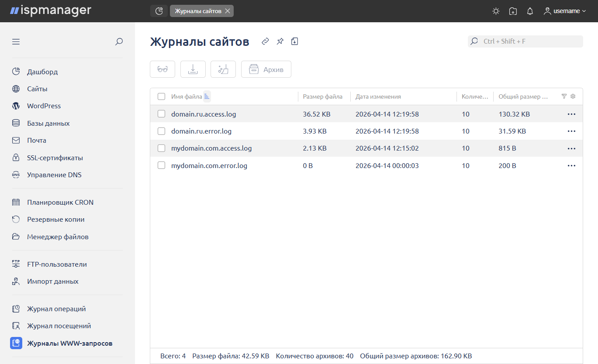This screenshot has width=598, height=364.
Task: Check the domain.ru.access.log row checkbox
Action: point(162,114)
